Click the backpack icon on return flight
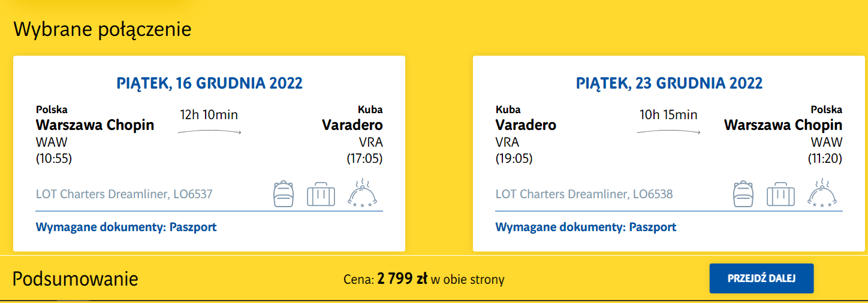Image resolution: width=868 pixels, height=303 pixels. click(x=743, y=193)
